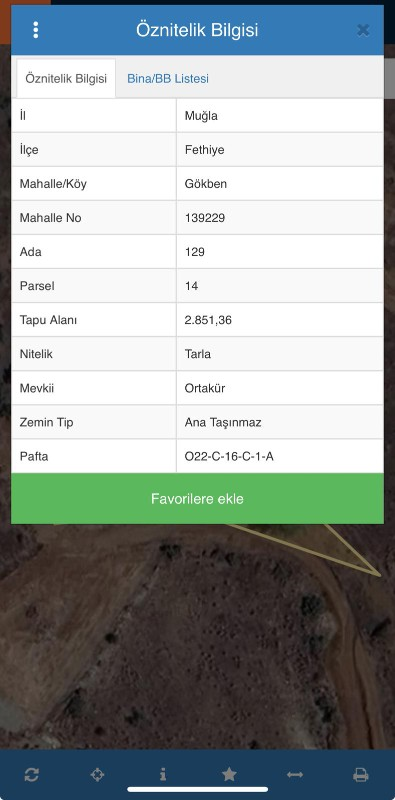Tap the crosshair locate icon
This screenshot has width=395, height=800.
[x=97, y=774]
